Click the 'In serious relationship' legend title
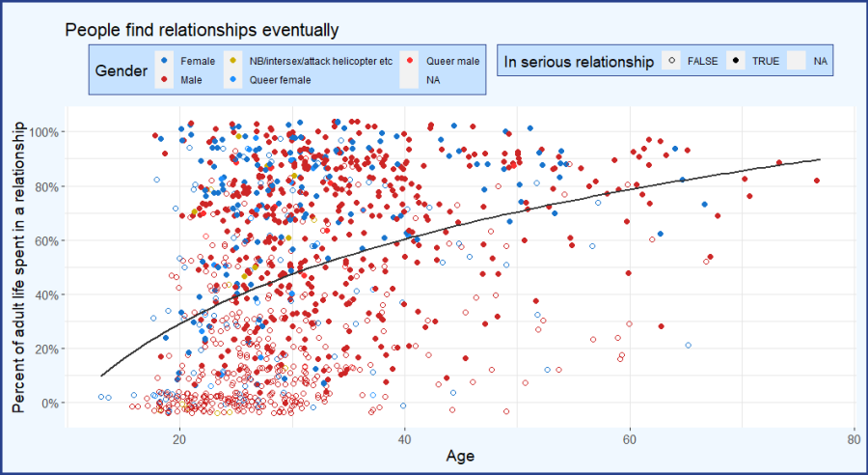 [579, 62]
